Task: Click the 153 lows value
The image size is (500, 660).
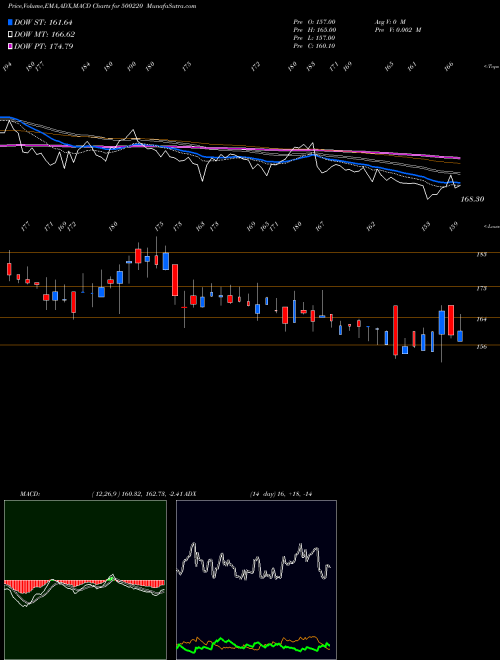Action: pyautogui.click(x=426, y=226)
